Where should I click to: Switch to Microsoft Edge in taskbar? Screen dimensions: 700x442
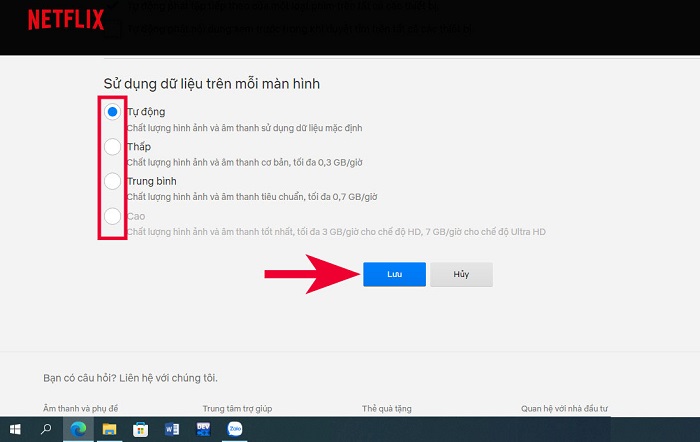pyautogui.click(x=77, y=429)
